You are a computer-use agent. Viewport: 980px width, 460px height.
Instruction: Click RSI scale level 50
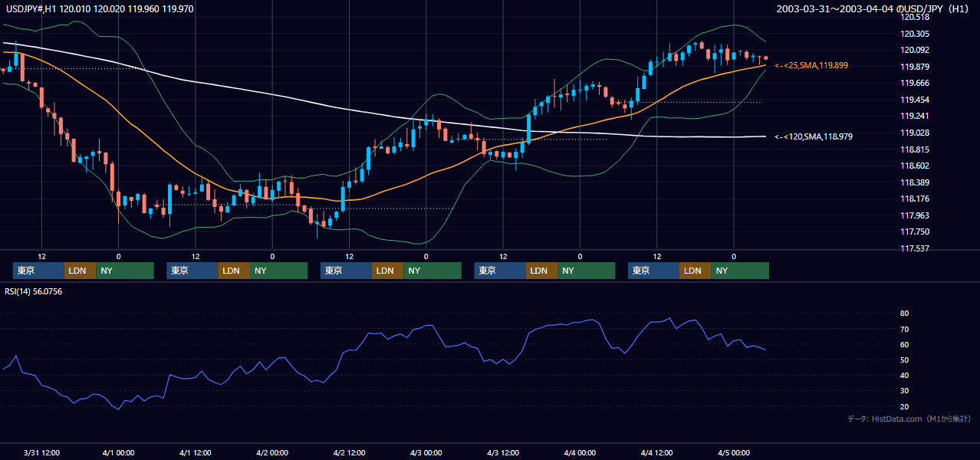pos(904,360)
